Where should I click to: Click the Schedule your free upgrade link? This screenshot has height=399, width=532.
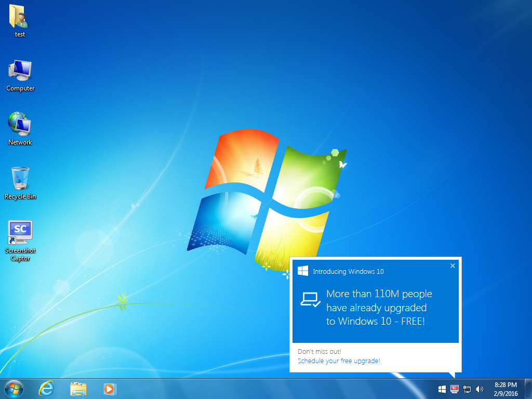(x=339, y=361)
